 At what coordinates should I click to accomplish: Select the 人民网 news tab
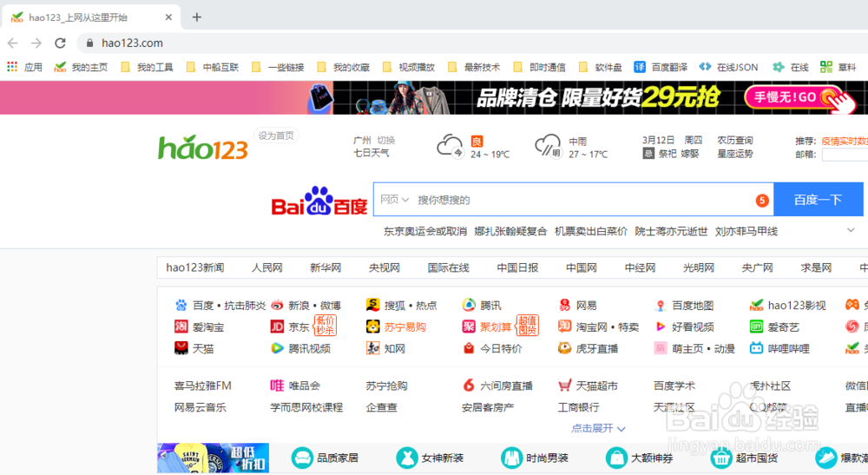coord(266,267)
